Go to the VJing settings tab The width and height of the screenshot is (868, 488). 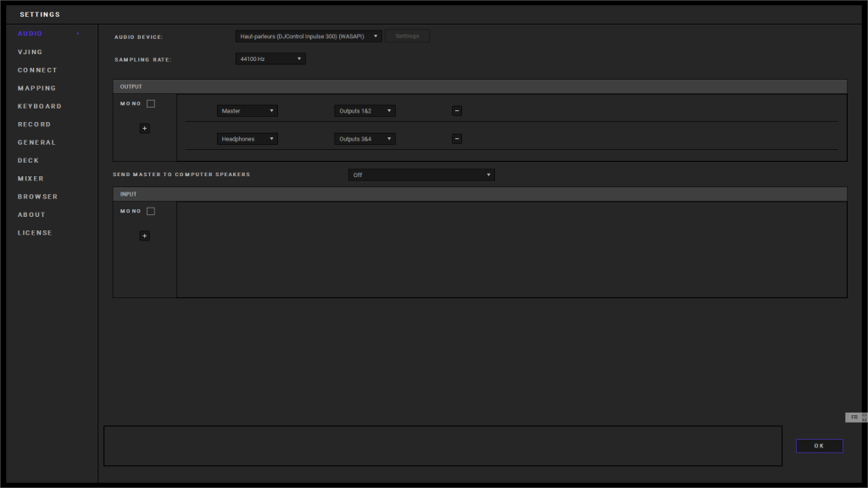tap(31, 53)
